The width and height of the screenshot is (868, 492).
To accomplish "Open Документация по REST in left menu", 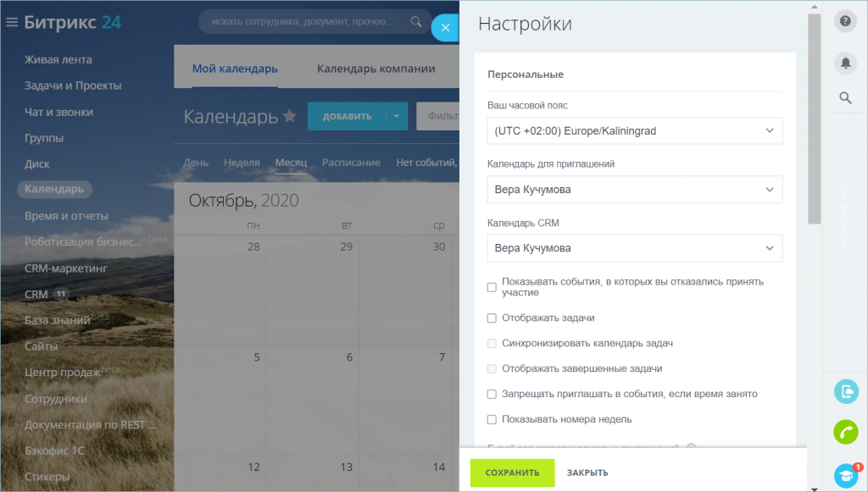I will [90, 425].
